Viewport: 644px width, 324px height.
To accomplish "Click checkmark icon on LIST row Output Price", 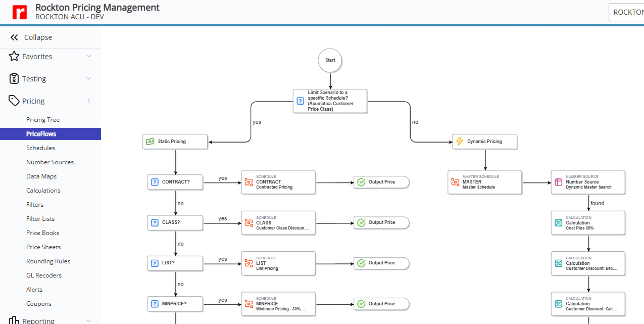I will (361, 263).
